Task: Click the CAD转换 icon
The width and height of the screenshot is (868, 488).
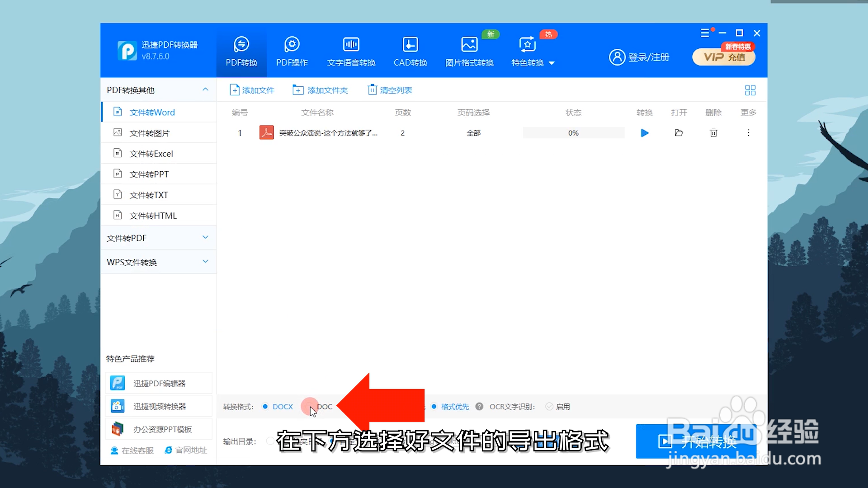Action: 410,52
